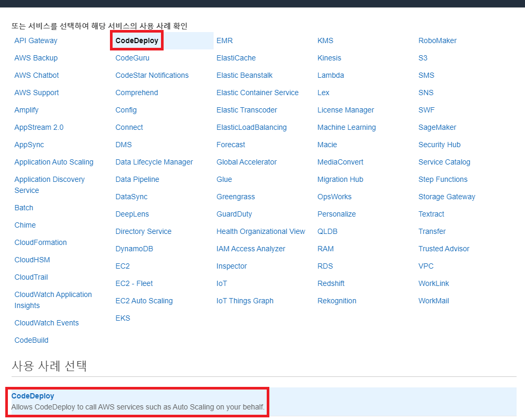Select the Config service
The image size is (525, 420).
point(126,110)
